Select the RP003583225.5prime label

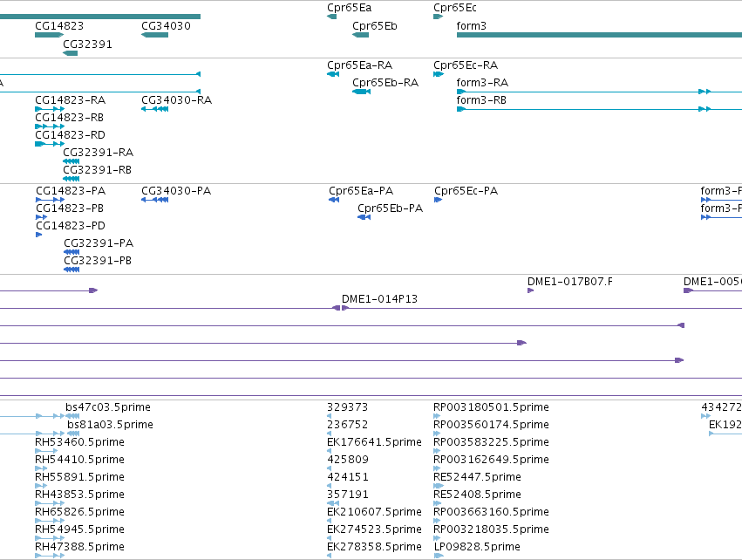[491, 442]
